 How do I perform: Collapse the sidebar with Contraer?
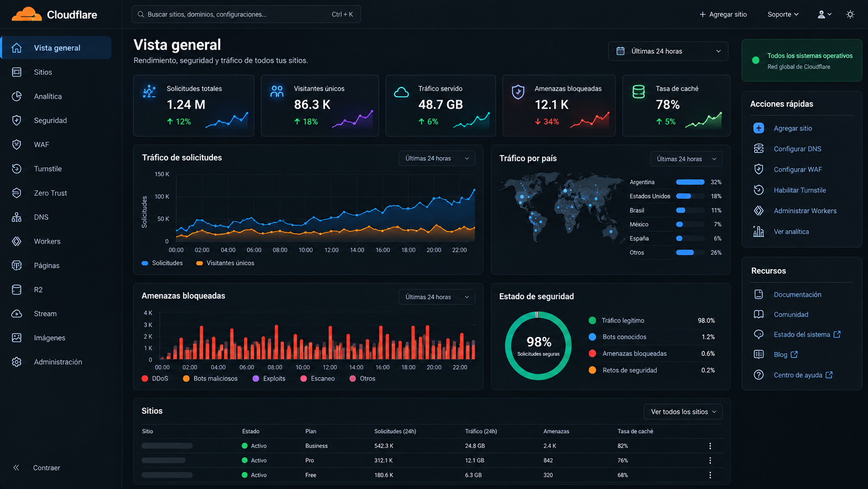click(x=36, y=468)
